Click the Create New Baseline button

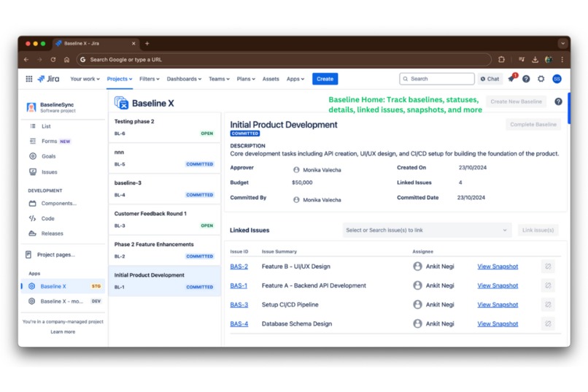tap(516, 101)
